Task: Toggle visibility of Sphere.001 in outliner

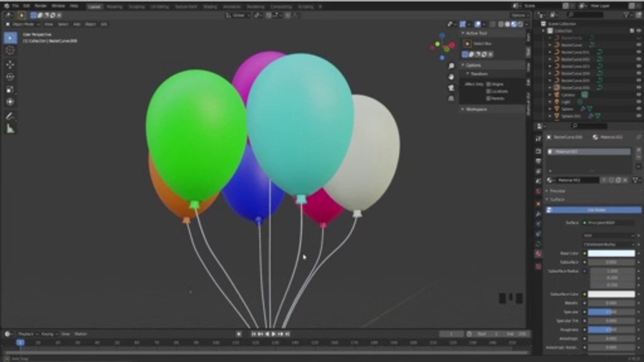Action: pyautogui.click(x=639, y=116)
